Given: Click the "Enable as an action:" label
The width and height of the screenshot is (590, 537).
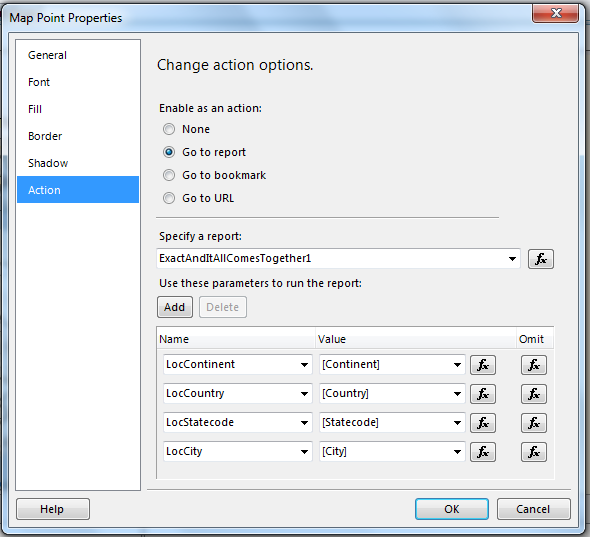Looking at the screenshot, I should click(210, 108).
